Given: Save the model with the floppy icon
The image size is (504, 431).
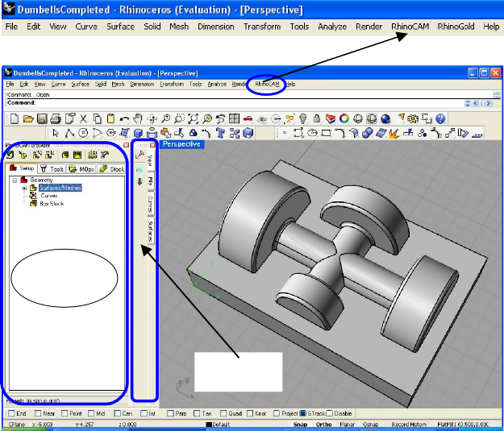Looking at the screenshot, I should [x=42, y=119].
